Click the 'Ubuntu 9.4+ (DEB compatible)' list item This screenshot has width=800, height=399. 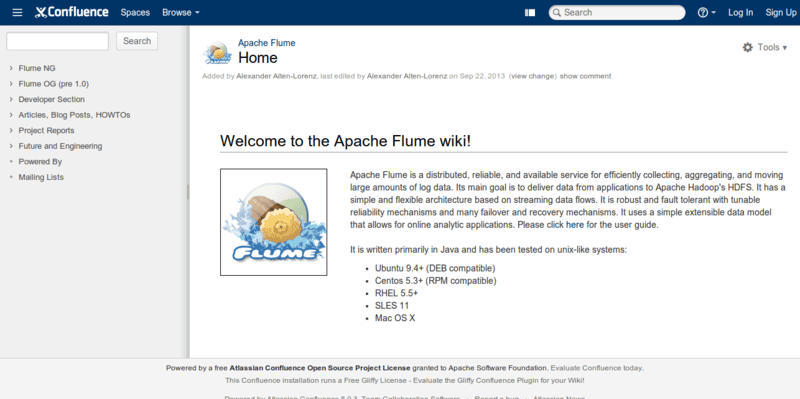pos(435,268)
